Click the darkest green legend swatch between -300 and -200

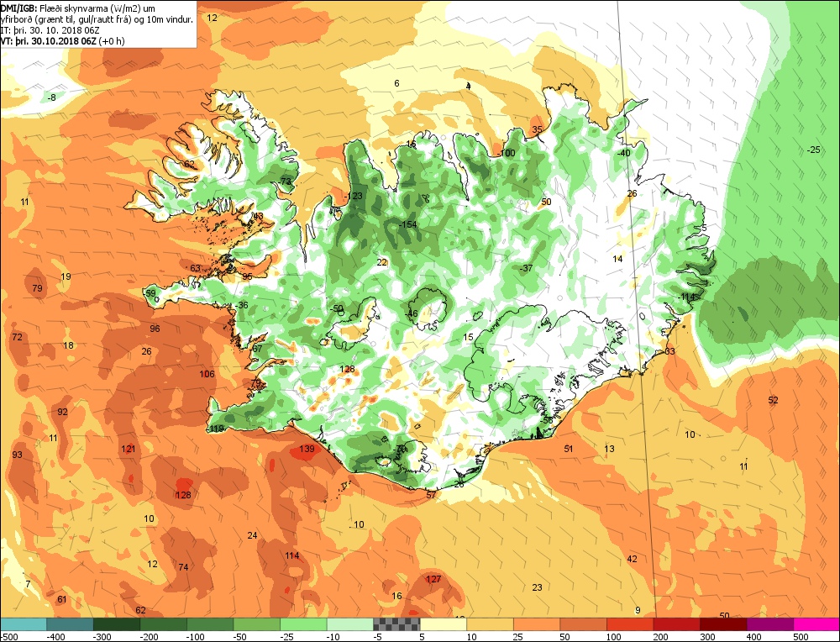117,624
